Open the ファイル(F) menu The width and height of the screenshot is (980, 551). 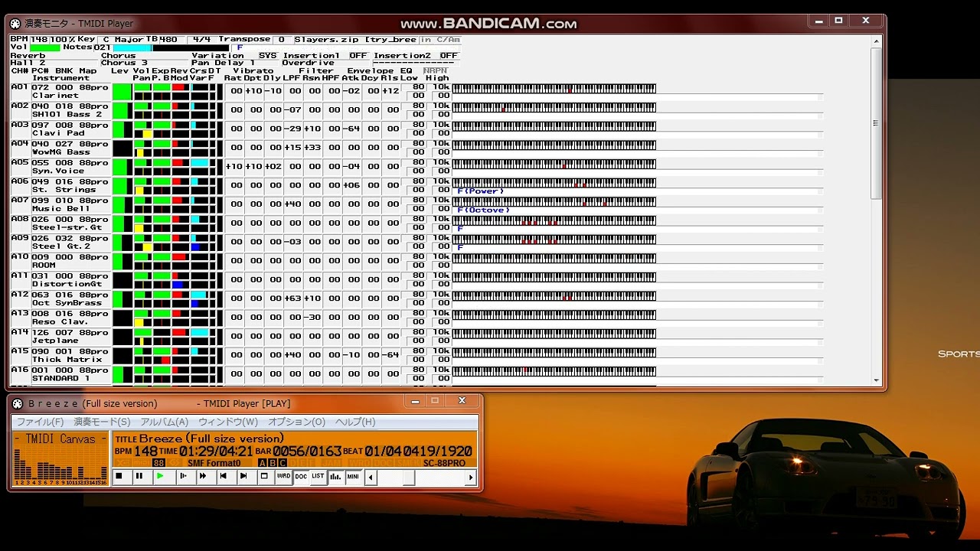click(40, 422)
